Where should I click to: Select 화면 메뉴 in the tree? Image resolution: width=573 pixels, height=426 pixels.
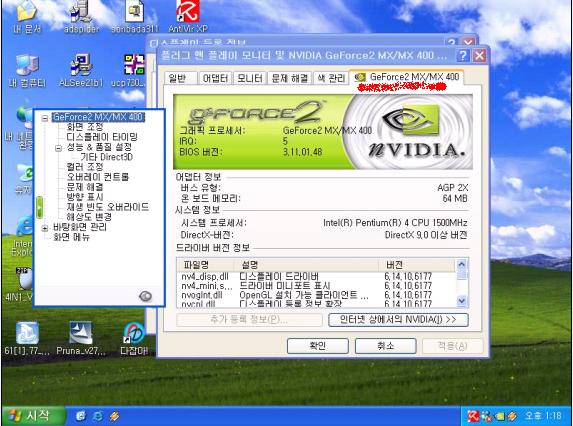tap(71, 237)
